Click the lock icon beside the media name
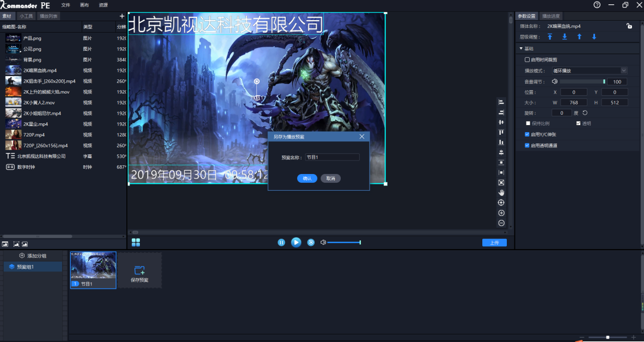The image size is (644, 342). [x=629, y=26]
